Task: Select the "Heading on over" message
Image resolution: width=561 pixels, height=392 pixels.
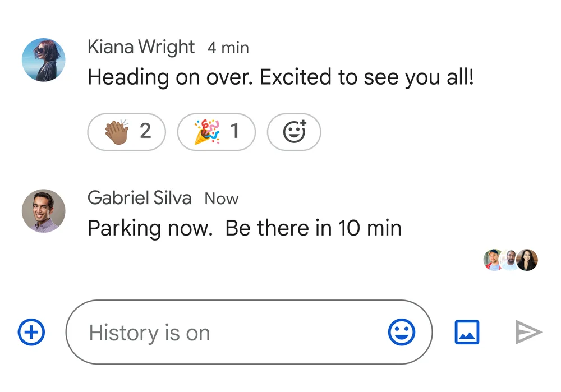Action: [x=280, y=77]
